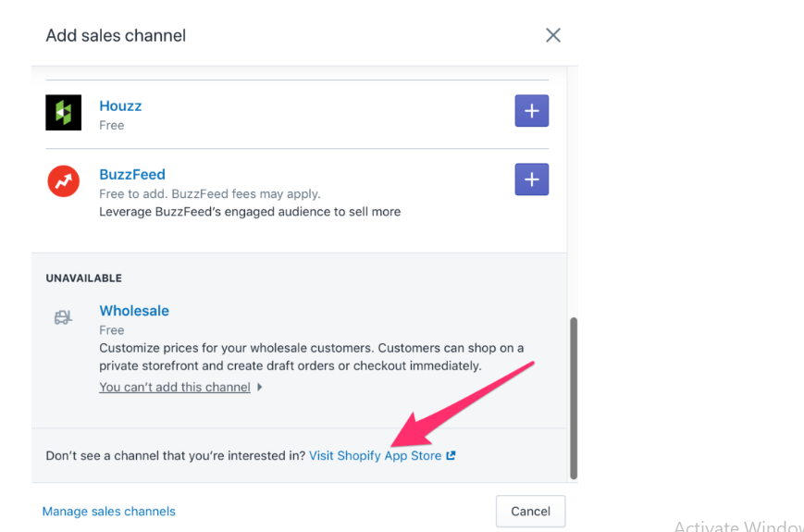Open the BuzzFeed channel name link
Image resolution: width=804 pixels, height=532 pixels.
coord(132,175)
